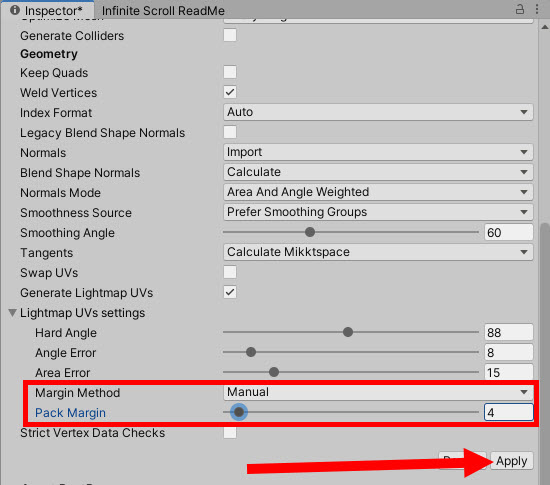Screen dimensions: 550x485
Task: Switch to Infinite Scroll ReadMe tab
Action: (163, 11)
